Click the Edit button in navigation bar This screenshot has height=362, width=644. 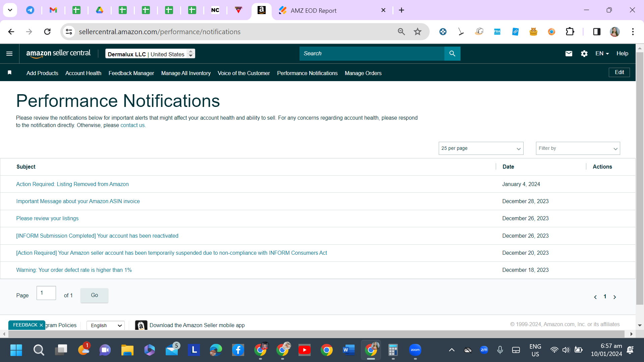619,72
